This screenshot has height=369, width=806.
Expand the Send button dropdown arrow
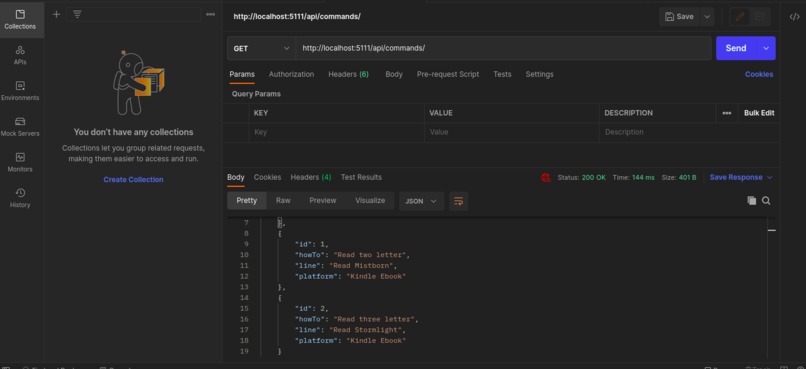click(766, 48)
